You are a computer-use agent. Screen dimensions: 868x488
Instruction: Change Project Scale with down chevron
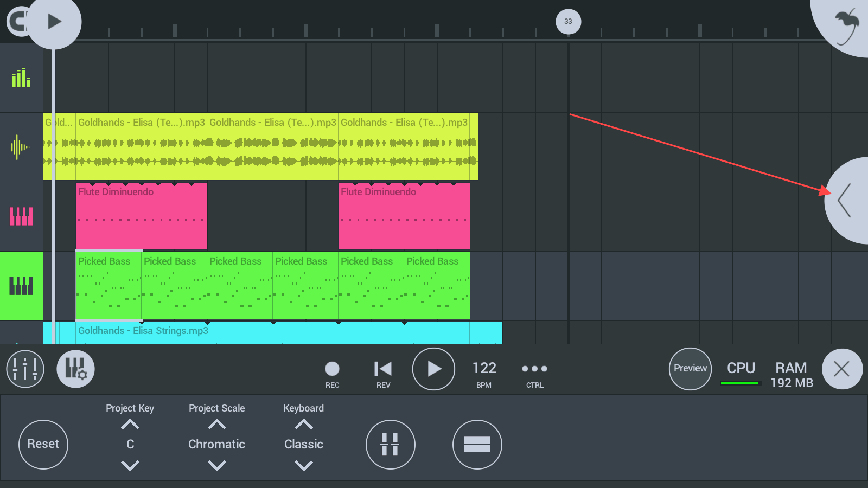[217, 465]
